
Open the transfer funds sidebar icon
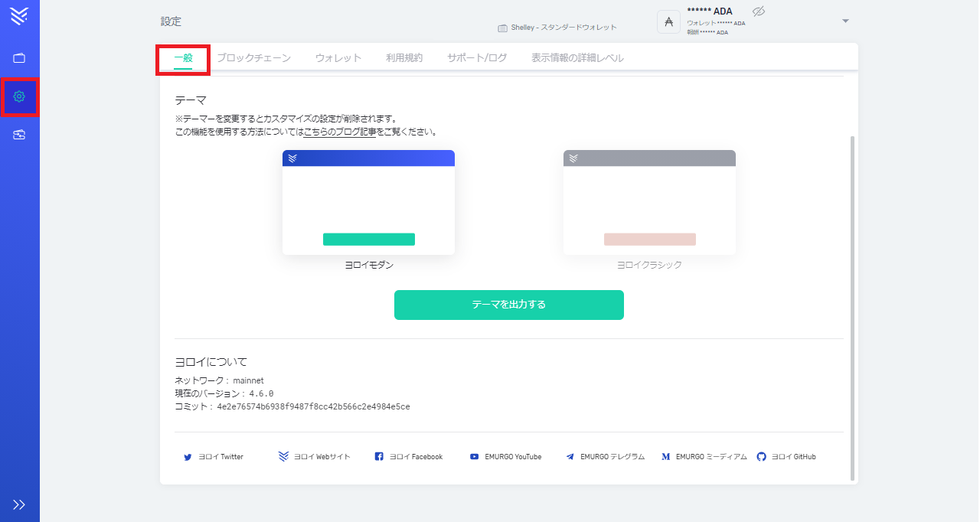[19, 135]
